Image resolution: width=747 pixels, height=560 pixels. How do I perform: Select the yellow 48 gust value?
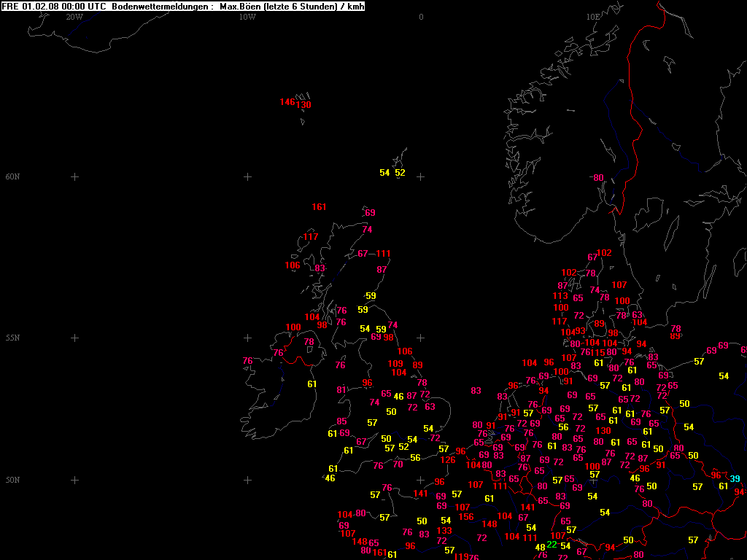pos(540,548)
